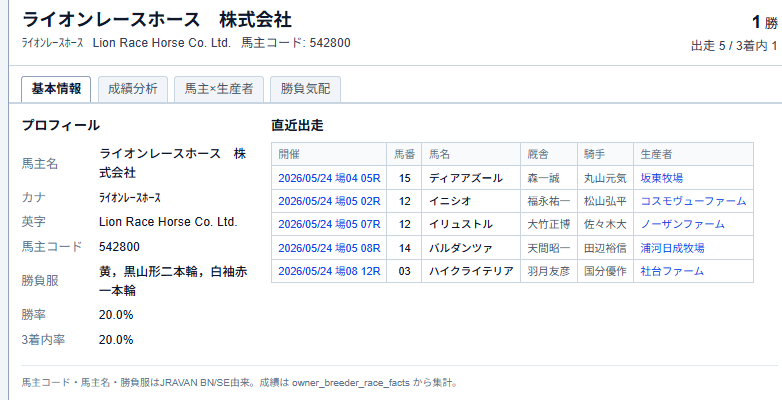The width and height of the screenshot is (782, 400).
Task: Click trainer name 森一誠
Action: click(544, 178)
